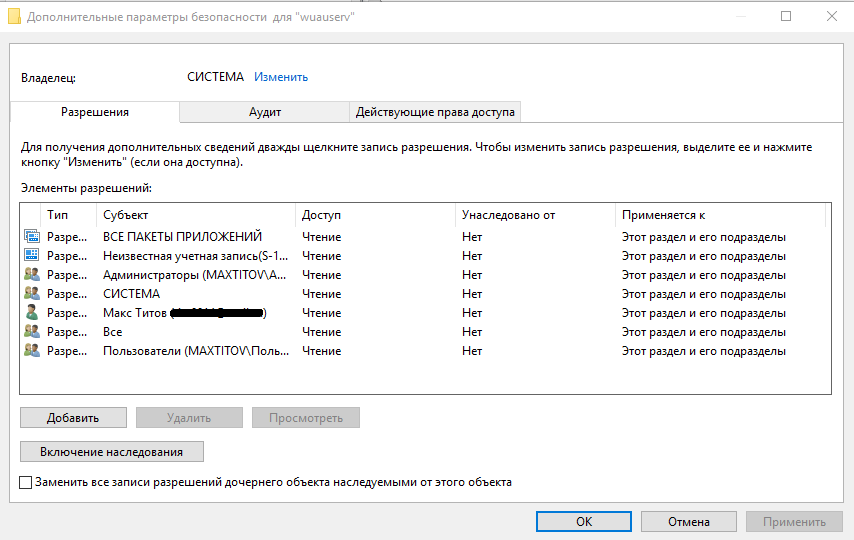Screen dimensions: 854x540
Task: Confirm the dialog with OK
Action: click(584, 521)
